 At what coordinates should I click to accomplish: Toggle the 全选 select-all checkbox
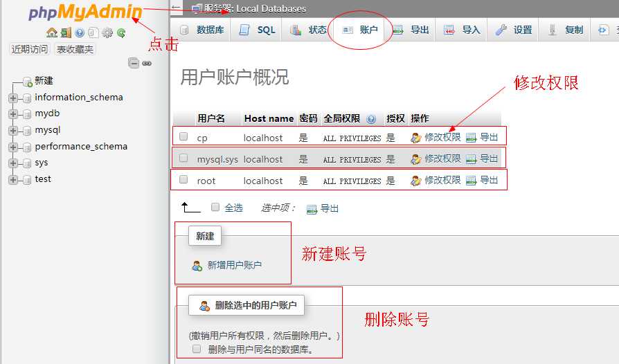tap(215, 207)
